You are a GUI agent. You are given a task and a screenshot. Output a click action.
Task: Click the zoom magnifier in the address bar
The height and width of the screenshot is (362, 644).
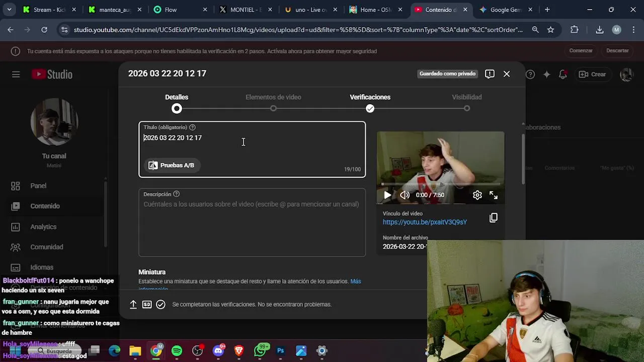[535, 30]
